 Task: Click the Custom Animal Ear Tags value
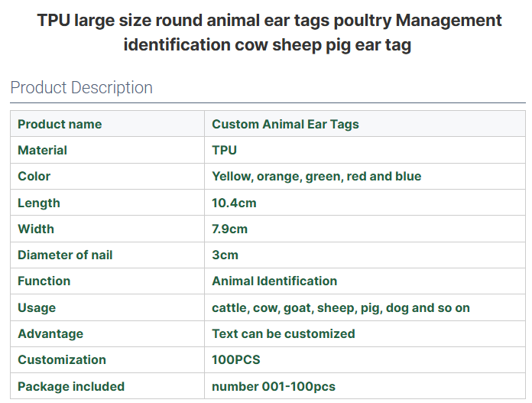tap(285, 124)
